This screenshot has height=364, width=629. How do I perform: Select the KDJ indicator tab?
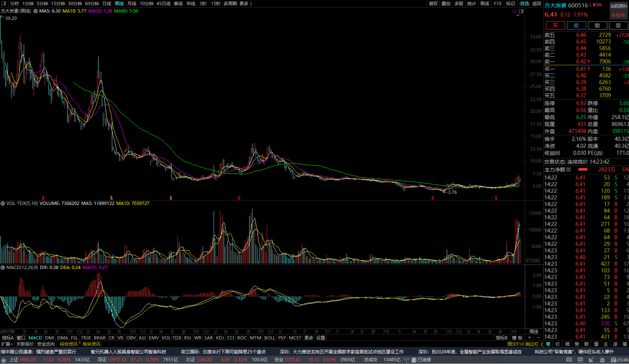point(220,337)
